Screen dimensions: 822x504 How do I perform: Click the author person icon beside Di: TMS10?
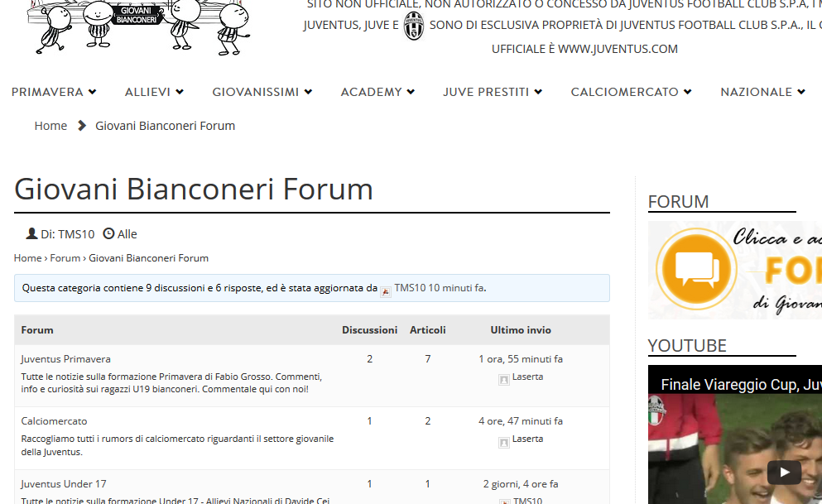pos(32,233)
